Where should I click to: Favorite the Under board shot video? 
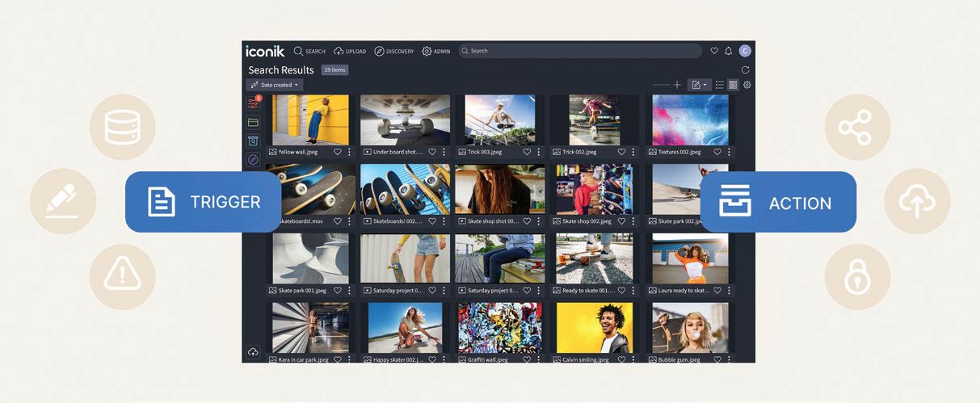(432, 152)
